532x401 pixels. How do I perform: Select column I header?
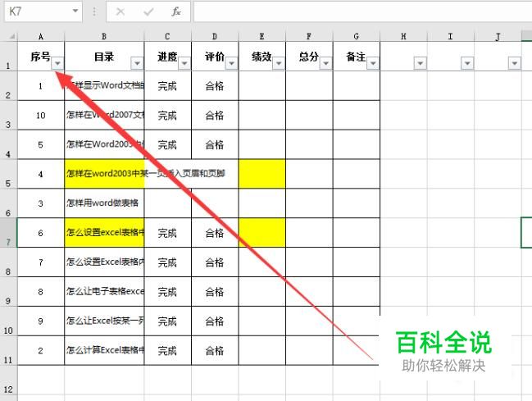(x=451, y=36)
